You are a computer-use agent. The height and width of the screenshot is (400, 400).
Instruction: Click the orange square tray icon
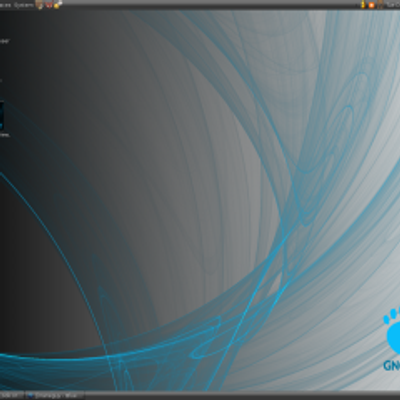click(371, 5)
